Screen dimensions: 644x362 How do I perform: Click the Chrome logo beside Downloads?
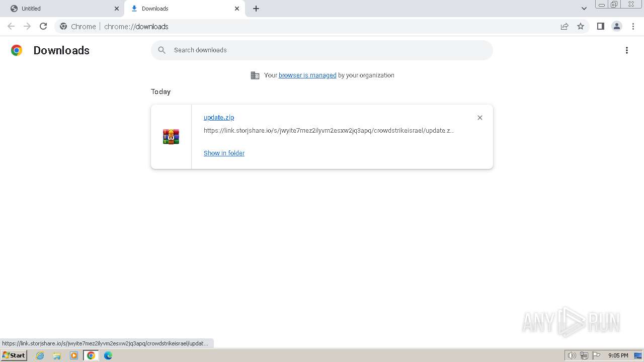[x=17, y=50]
